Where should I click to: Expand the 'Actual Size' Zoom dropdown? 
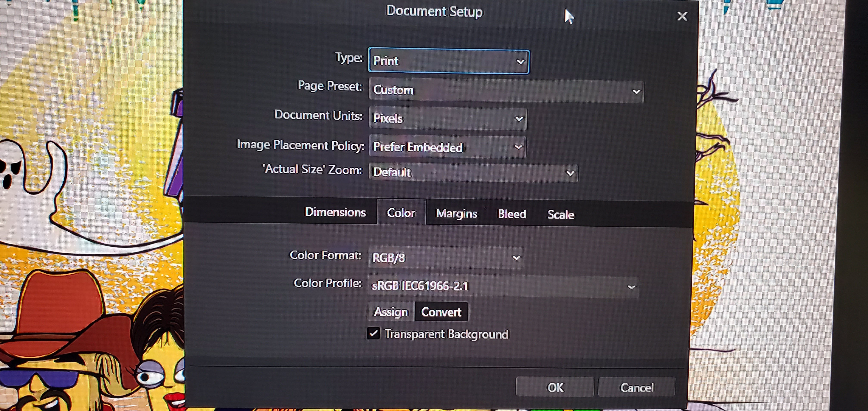pos(473,173)
